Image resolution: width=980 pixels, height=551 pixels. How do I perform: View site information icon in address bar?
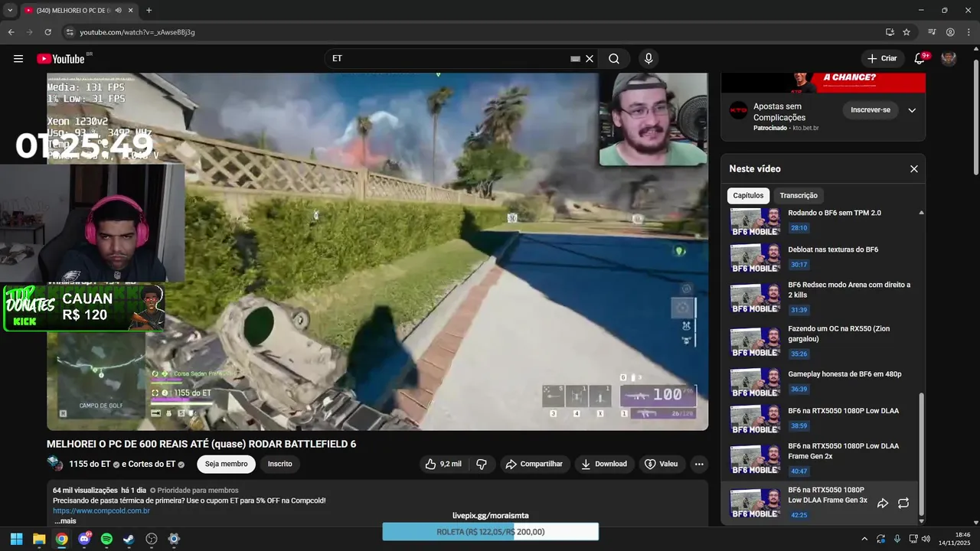[69, 32]
